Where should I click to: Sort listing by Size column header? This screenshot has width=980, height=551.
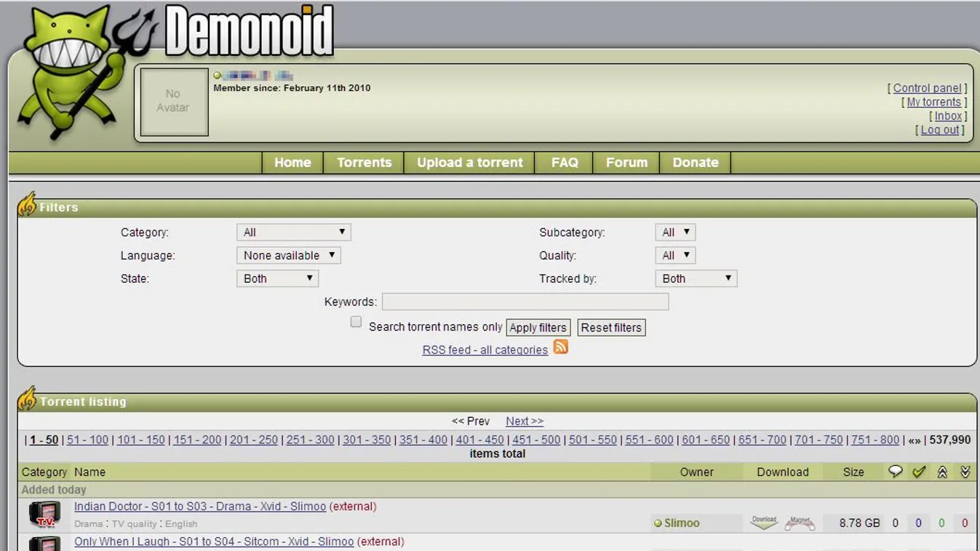(853, 472)
